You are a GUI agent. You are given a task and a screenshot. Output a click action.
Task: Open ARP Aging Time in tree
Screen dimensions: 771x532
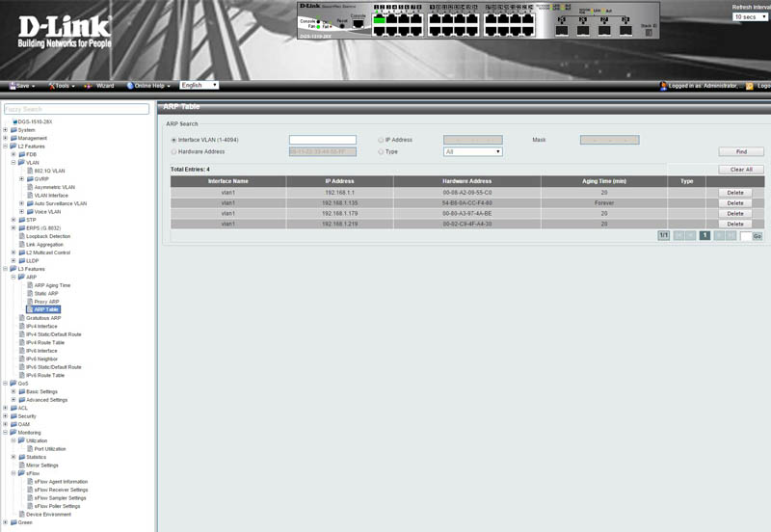(x=52, y=285)
